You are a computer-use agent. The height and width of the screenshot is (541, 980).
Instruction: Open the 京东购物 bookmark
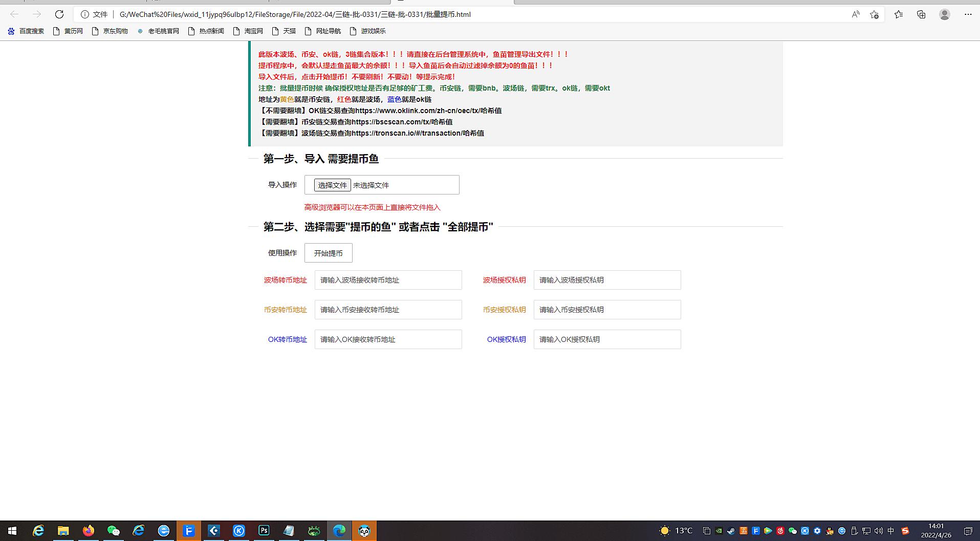point(110,31)
